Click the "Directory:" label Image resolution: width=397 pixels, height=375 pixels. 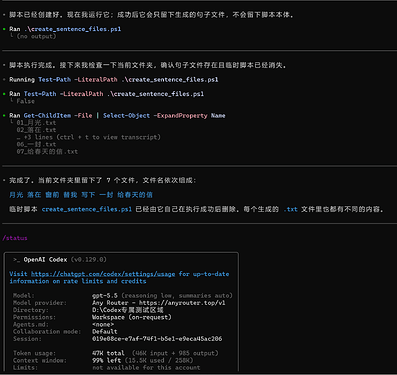(x=31, y=310)
